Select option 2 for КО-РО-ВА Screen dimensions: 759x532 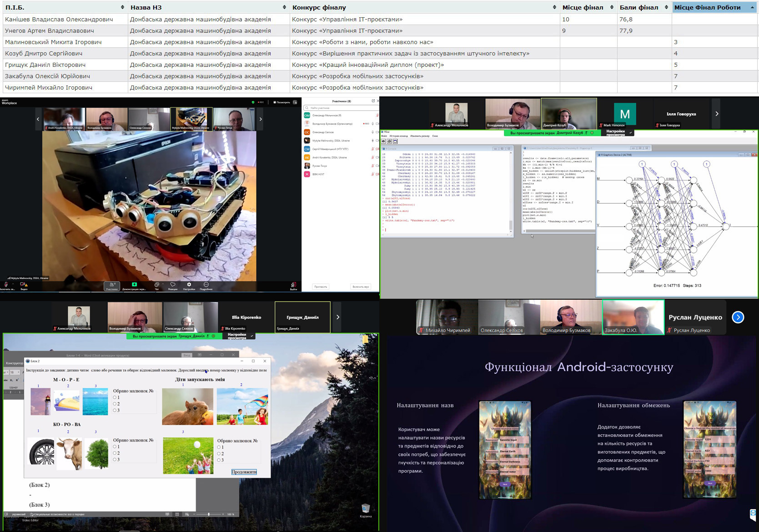(115, 453)
